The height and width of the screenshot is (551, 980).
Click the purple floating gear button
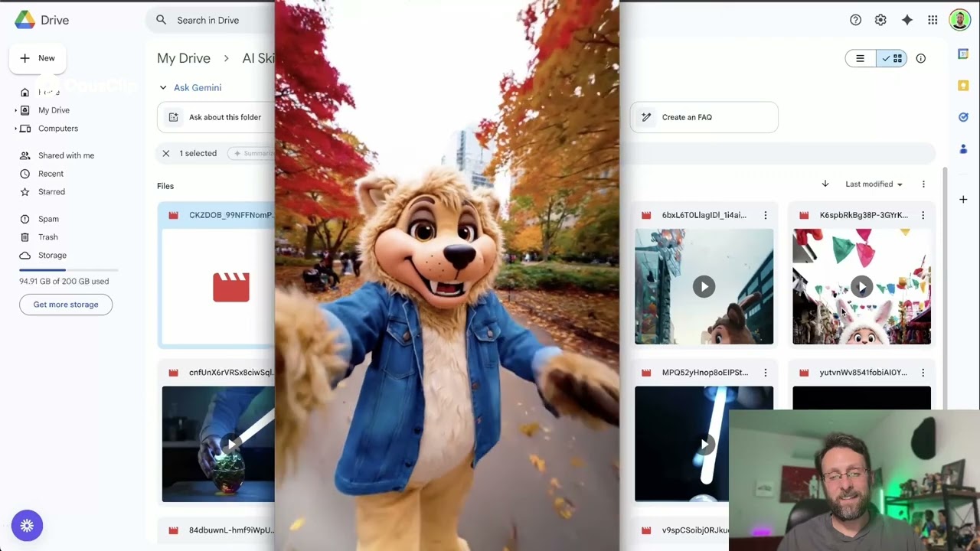pyautogui.click(x=27, y=526)
